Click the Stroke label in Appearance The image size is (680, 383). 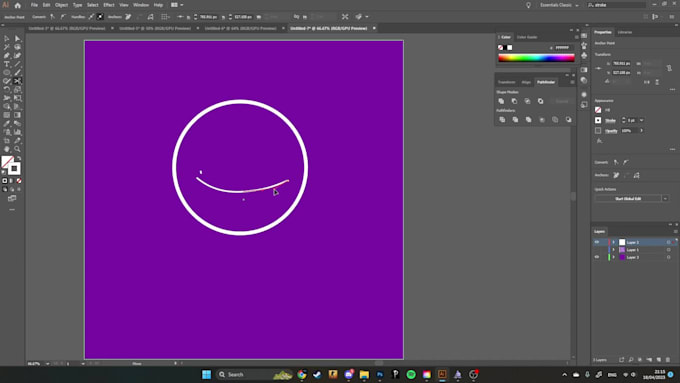coord(610,121)
